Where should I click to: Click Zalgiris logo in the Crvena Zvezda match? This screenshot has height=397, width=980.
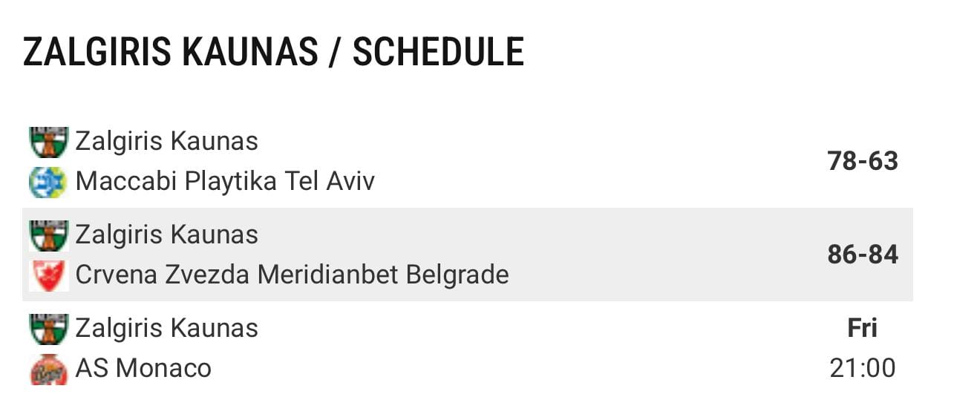[48, 235]
